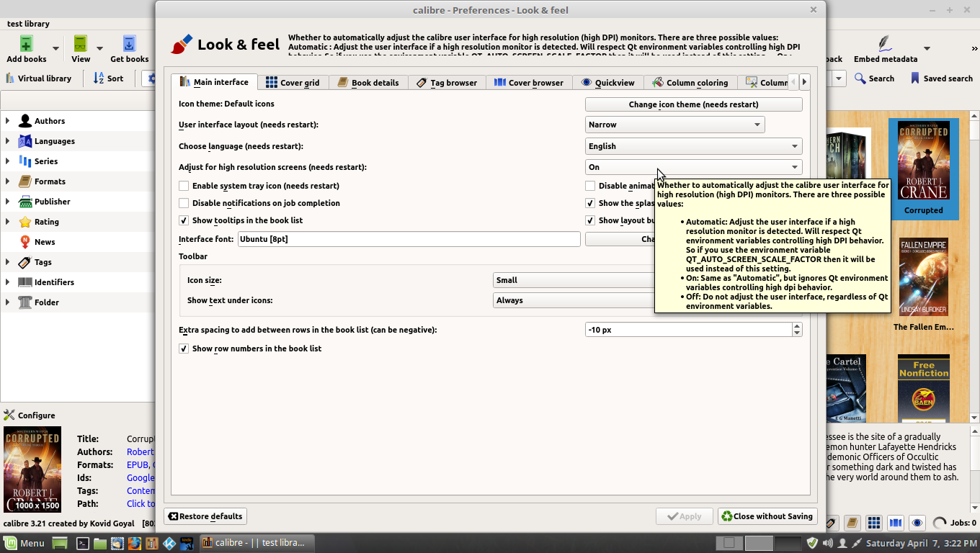This screenshot has width=980, height=553.
Task: Expand the Authors tree node
Action: tap(7, 121)
